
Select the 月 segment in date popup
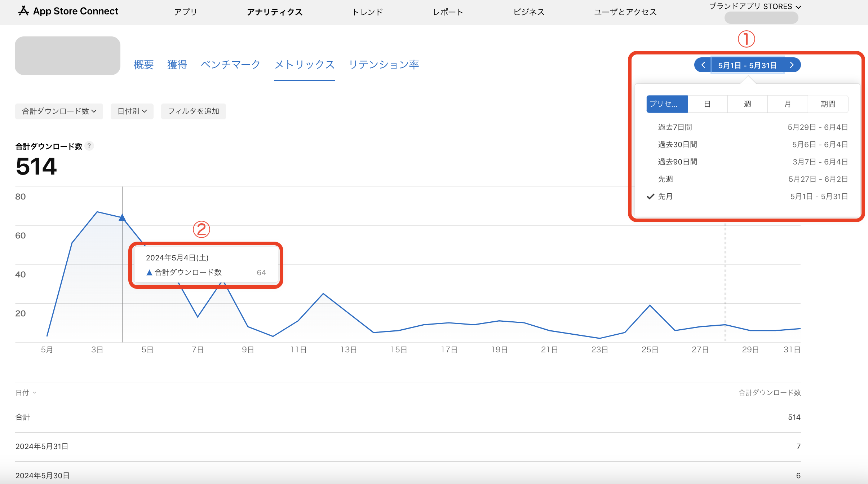click(788, 104)
